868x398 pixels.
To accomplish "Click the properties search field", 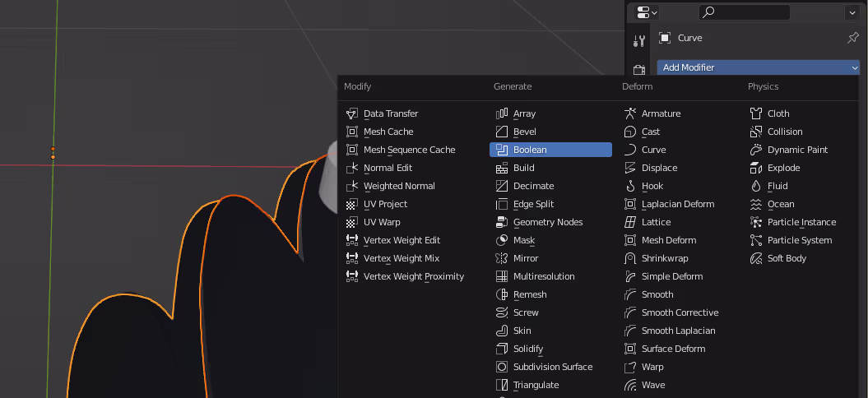I will coord(745,12).
